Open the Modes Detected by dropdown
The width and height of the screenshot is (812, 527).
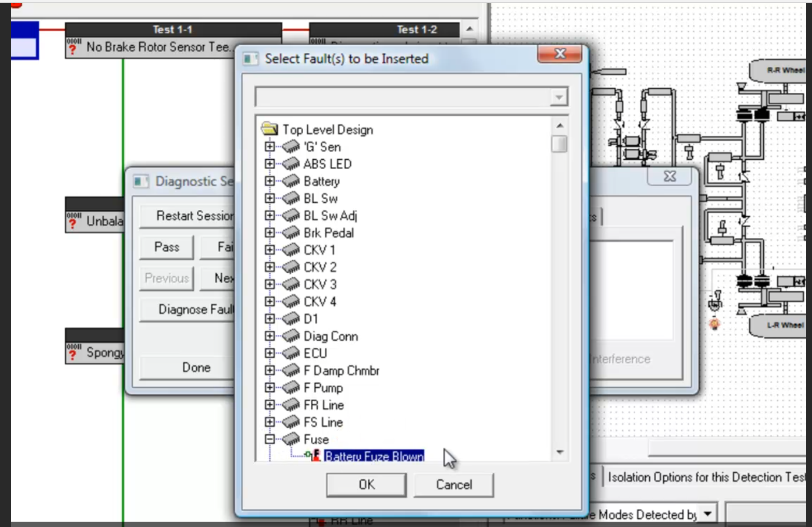708,514
